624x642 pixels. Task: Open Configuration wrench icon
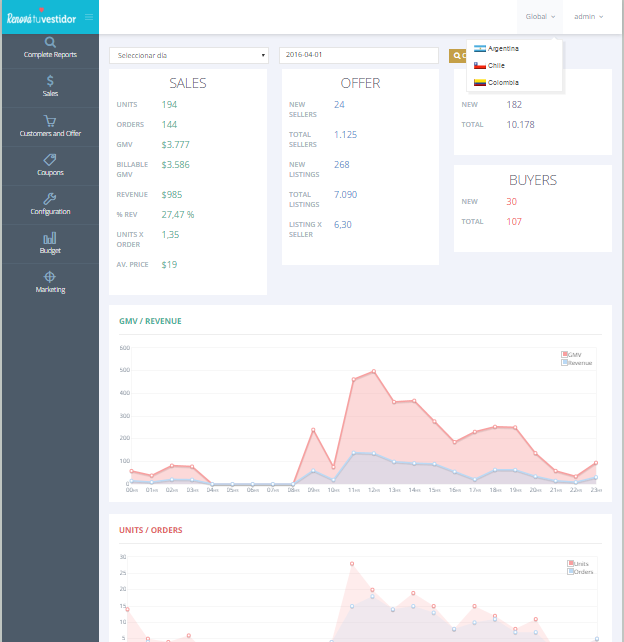[50, 198]
